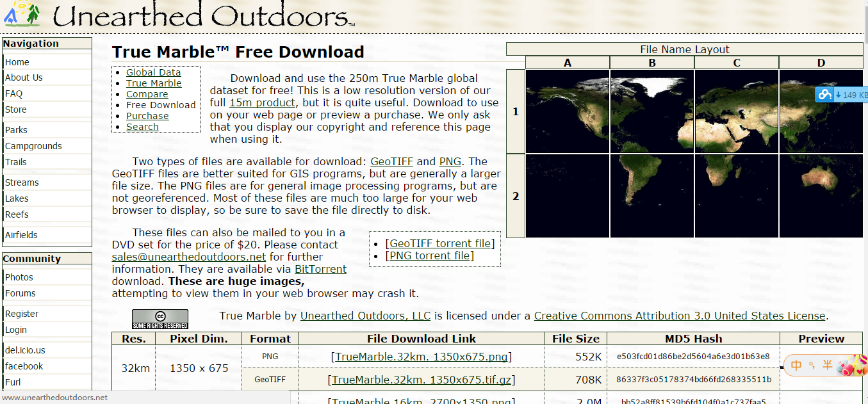Click the 'File Download Link' column header

(x=422, y=339)
